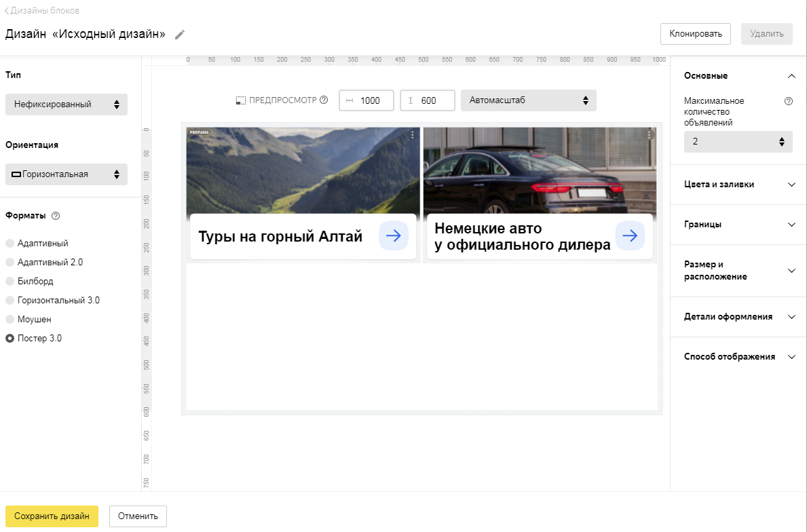Click preview height field 600
Image resolution: width=807 pixels, height=532 pixels.
click(428, 100)
